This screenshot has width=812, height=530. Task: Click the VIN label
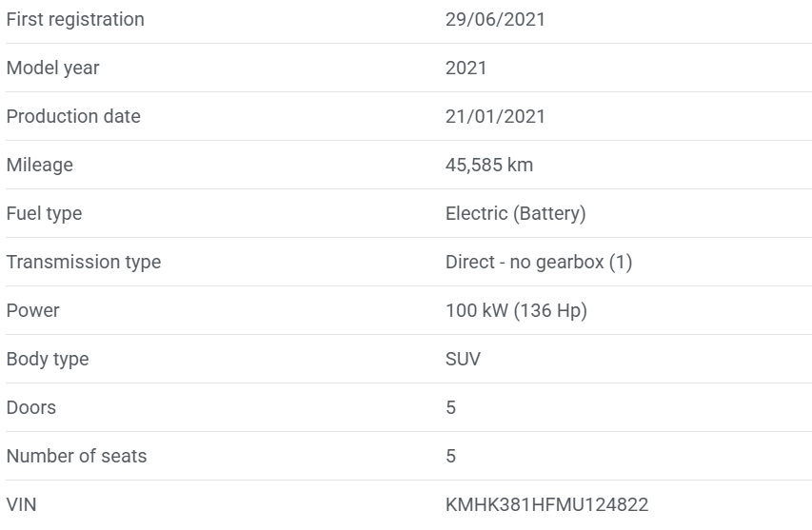coord(21,504)
